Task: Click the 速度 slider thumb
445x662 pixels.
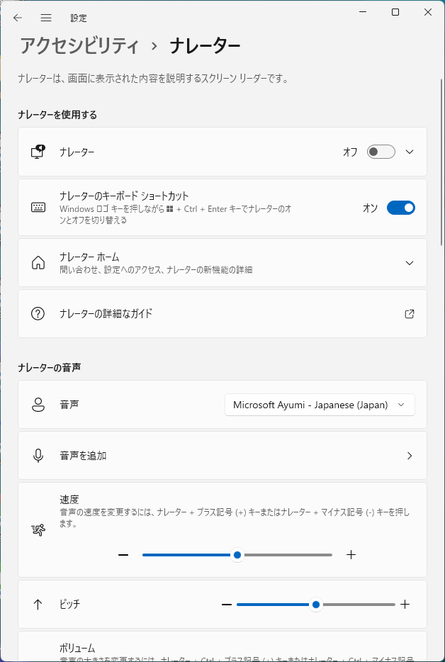Action: 237,555
